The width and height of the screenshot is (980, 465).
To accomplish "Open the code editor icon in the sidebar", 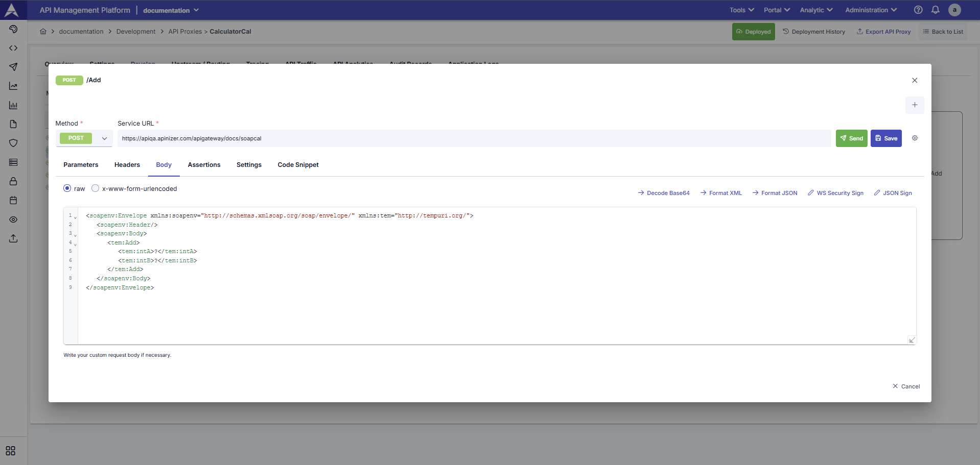I will coord(13,47).
